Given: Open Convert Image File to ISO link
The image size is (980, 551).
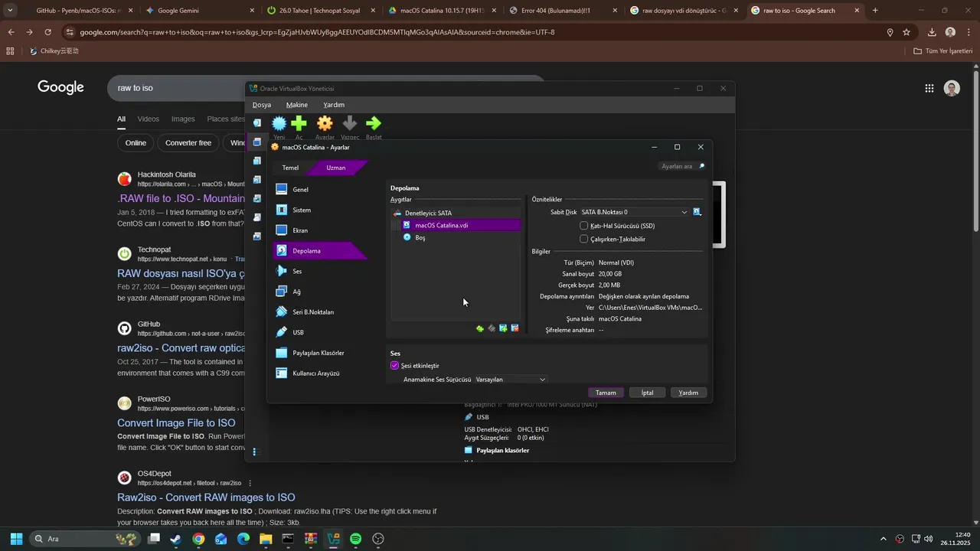Looking at the screenshot, I should point(176,422).
